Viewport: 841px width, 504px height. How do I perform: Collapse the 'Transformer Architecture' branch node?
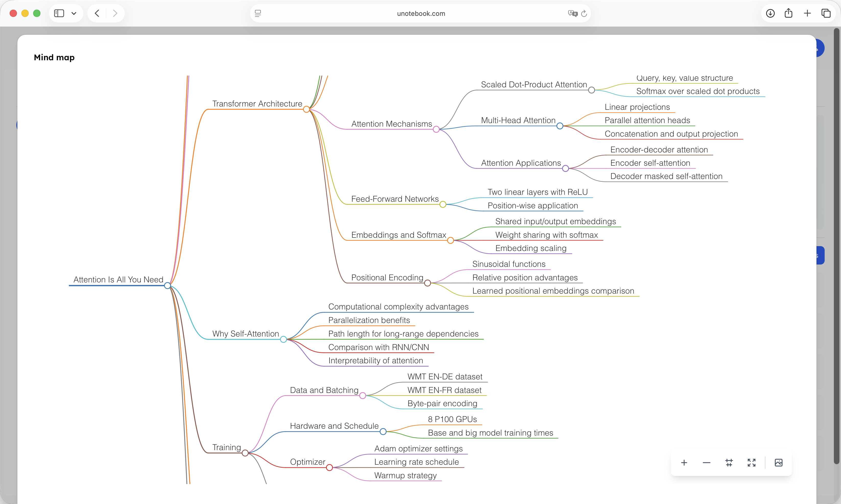307,109
